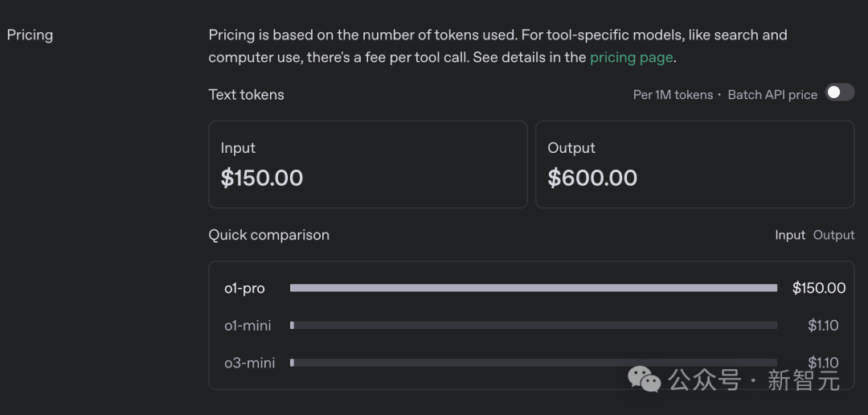Select the o3-mini model name
The image size is (868, 415).
[x=249, y=363]
